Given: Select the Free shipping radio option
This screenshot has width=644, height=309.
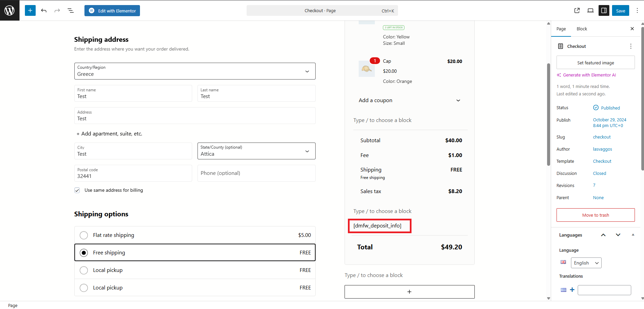Looking at the screenshot, I should [x=84, y=253].
